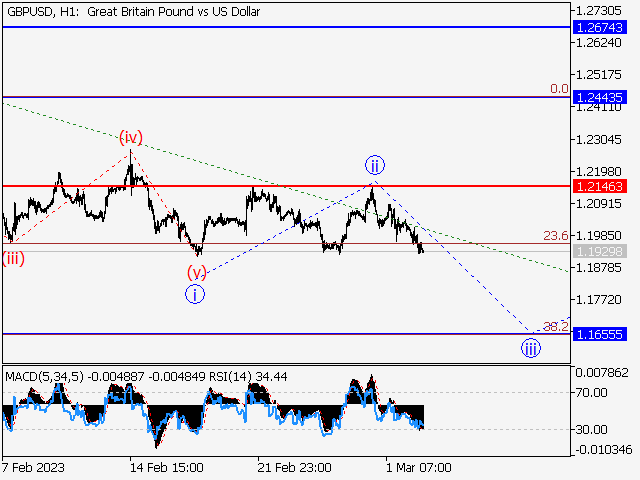
Task: Click the gray 1.19298 current price label
Action: click(600, 251)
